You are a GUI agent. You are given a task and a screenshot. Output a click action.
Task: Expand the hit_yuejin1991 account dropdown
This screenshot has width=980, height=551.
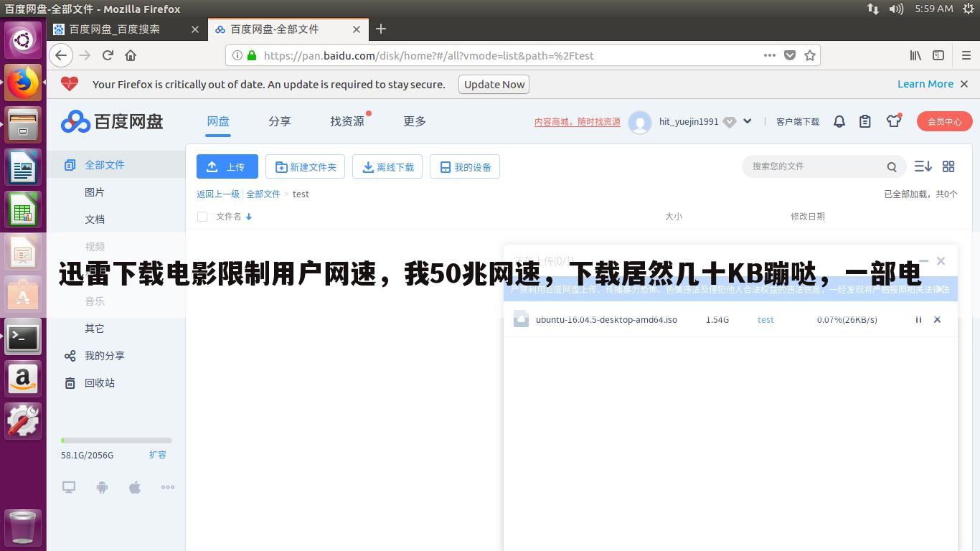[747, 121]
